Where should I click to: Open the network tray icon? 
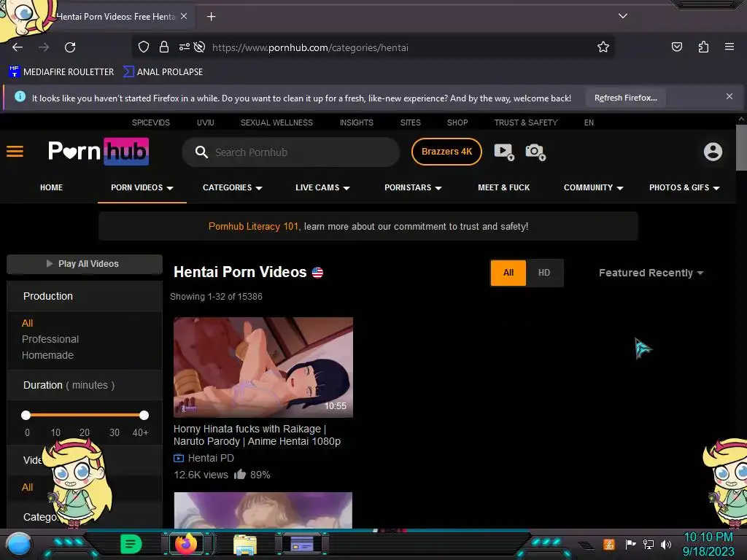click(649, 544)
